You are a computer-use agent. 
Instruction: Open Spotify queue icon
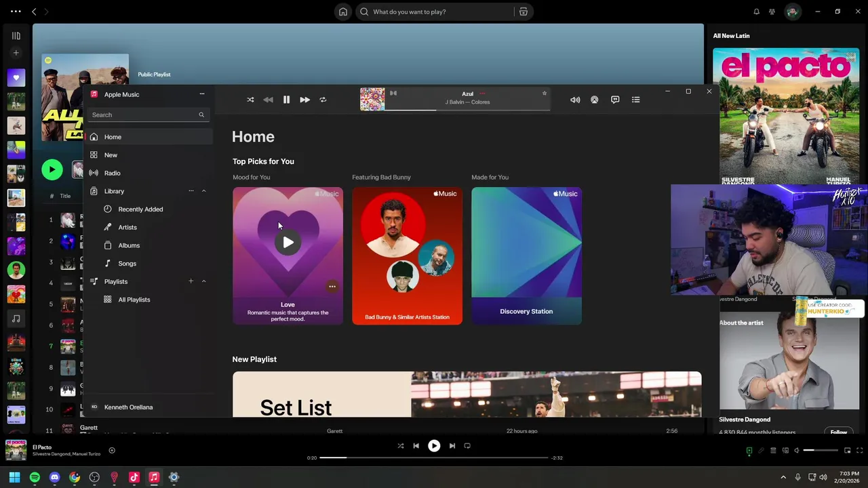[x=773, y=451]
